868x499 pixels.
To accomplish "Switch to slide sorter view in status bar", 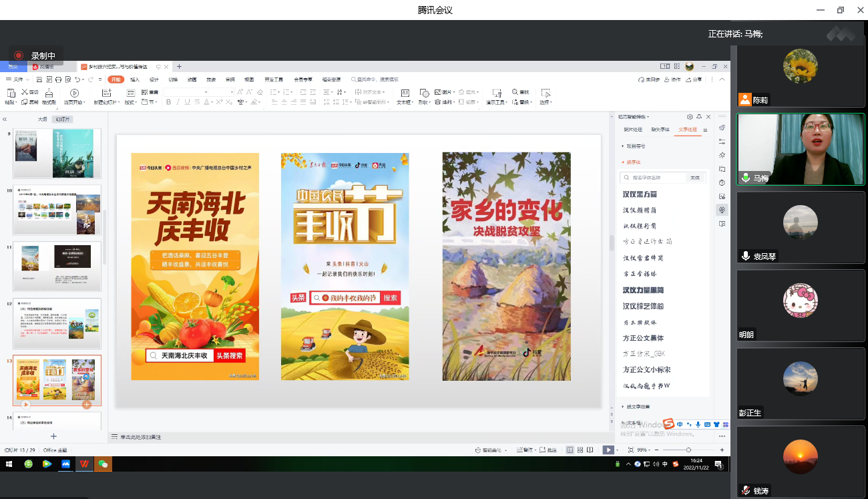I will (x=580, y=450).
